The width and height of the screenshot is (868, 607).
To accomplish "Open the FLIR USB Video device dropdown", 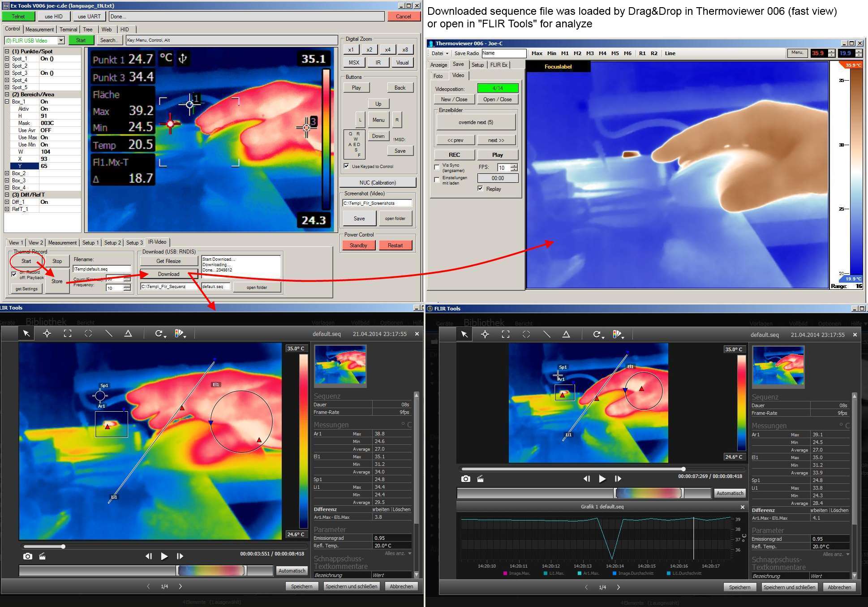I will (61, 40).
